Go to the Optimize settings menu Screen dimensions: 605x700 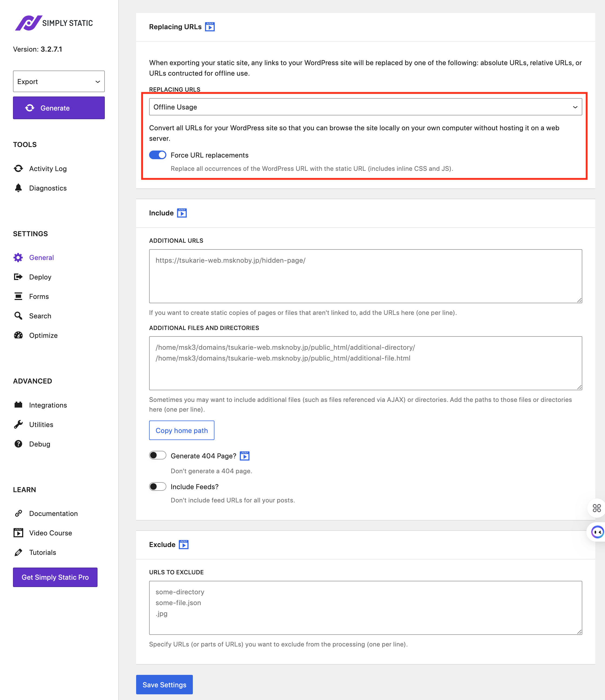click(x=43, y=335)
